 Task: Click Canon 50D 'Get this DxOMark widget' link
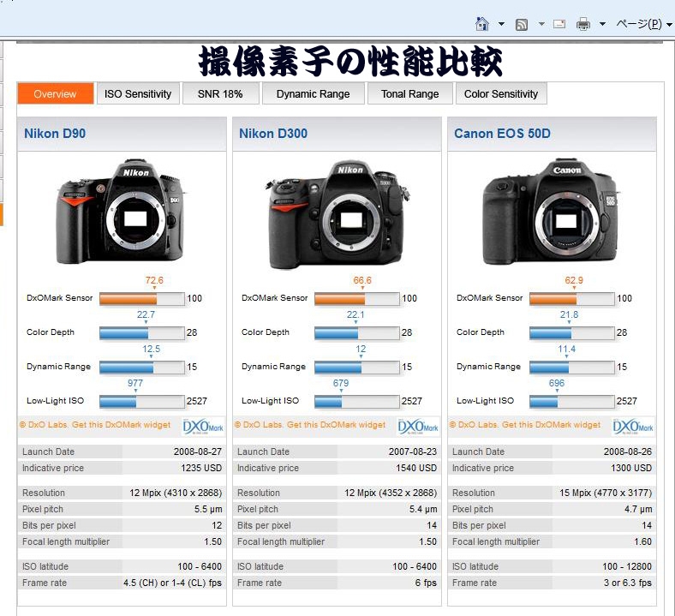pos(551,425)
